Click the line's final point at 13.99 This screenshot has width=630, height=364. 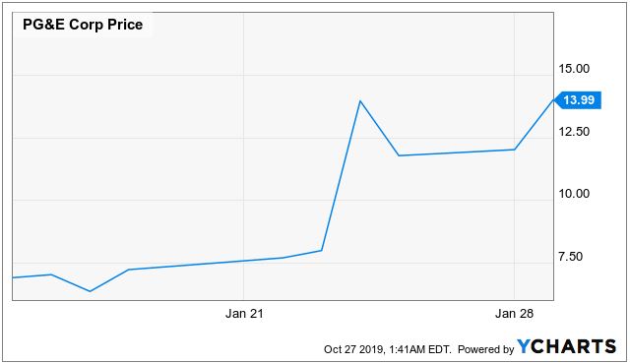553,100
